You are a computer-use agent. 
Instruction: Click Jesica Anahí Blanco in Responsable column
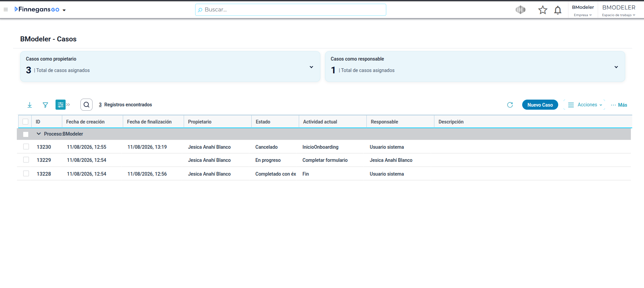(x=391, y=160)
